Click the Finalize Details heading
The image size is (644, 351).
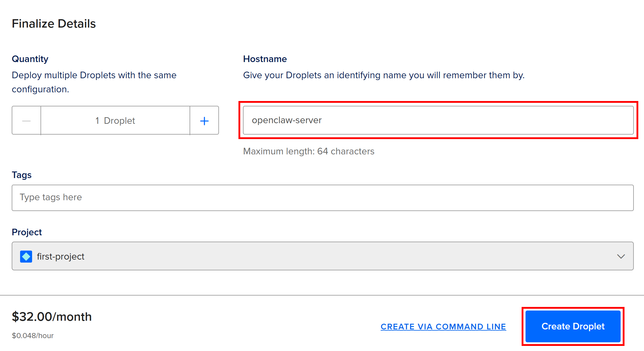[54, 24]
